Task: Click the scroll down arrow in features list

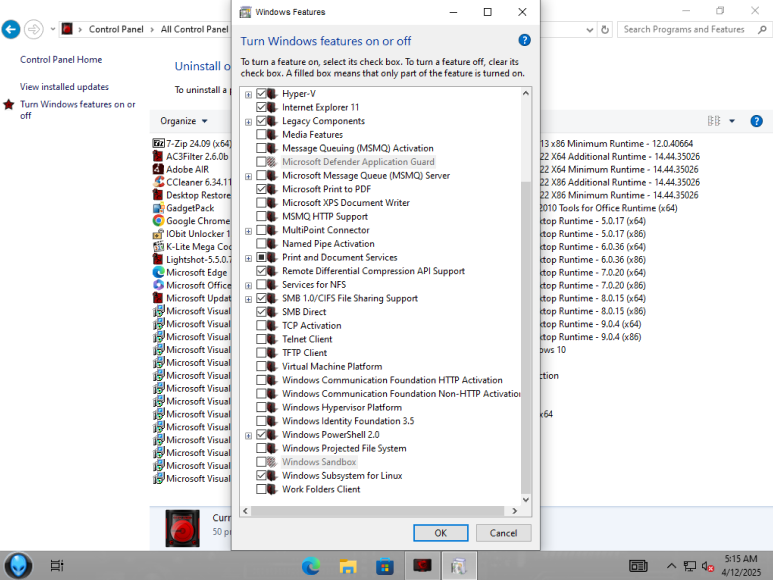Action: coord(526,499)
